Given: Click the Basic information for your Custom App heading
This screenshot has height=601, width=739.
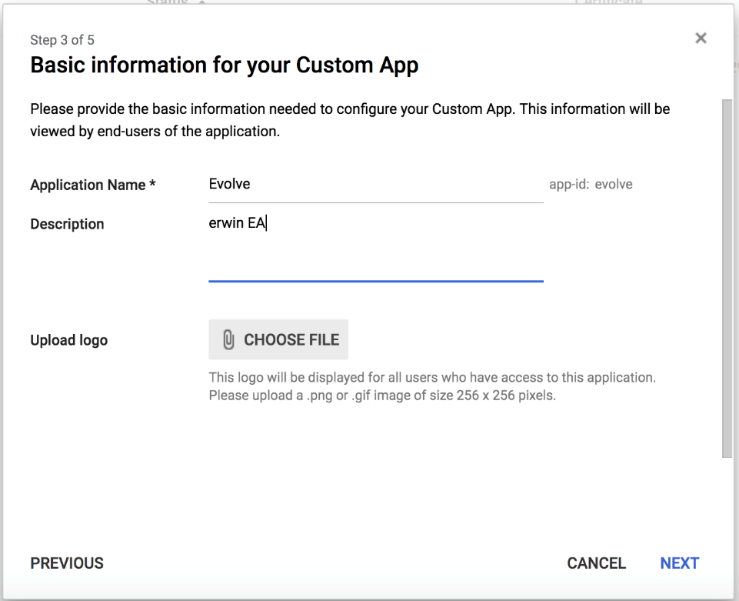Looking at the screenshot, I should click(x=224, y=66).
